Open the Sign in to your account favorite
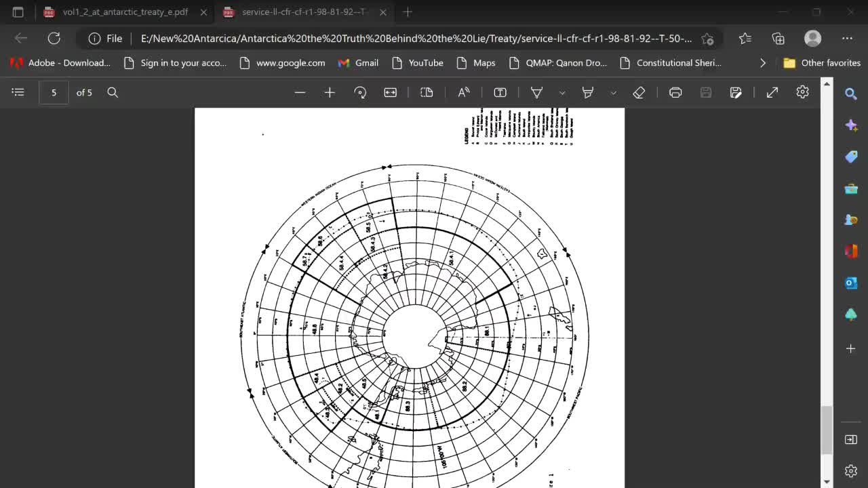 (x=176, y=63)
